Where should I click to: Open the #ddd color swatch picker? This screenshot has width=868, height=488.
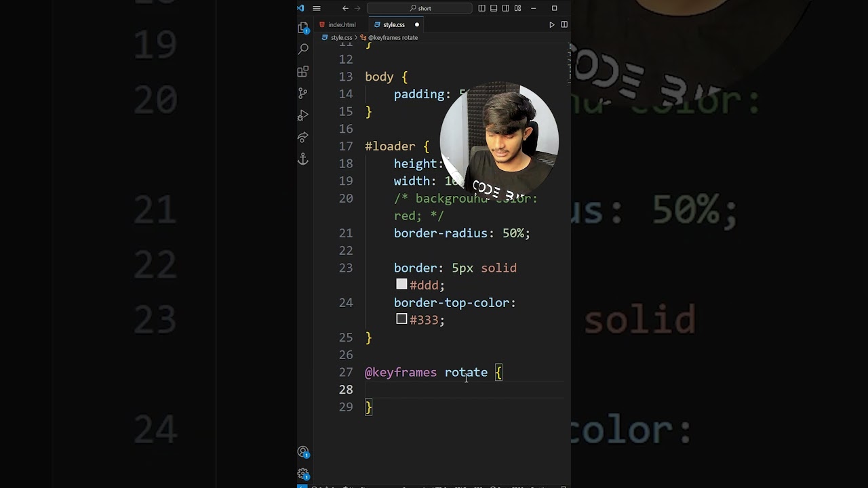click(x=401, y=285)
